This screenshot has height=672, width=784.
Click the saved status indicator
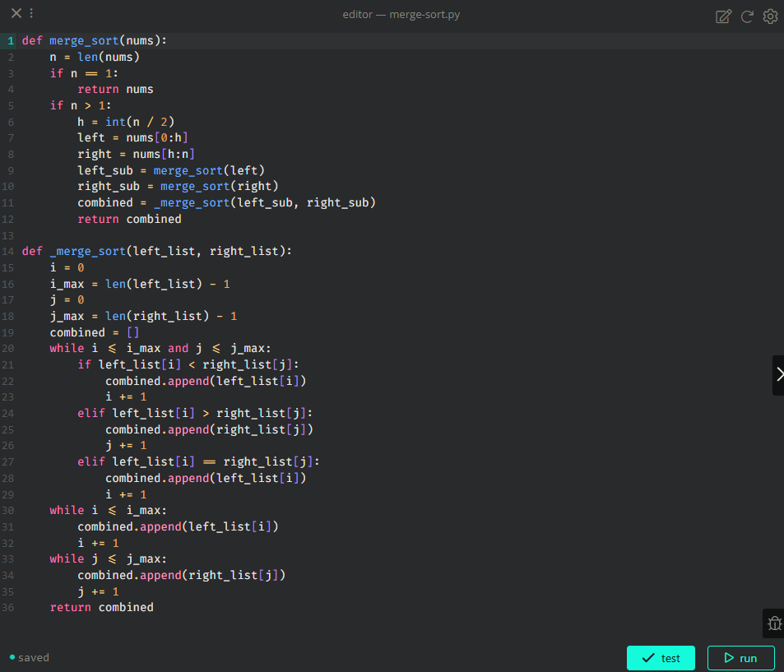point(30,657)
